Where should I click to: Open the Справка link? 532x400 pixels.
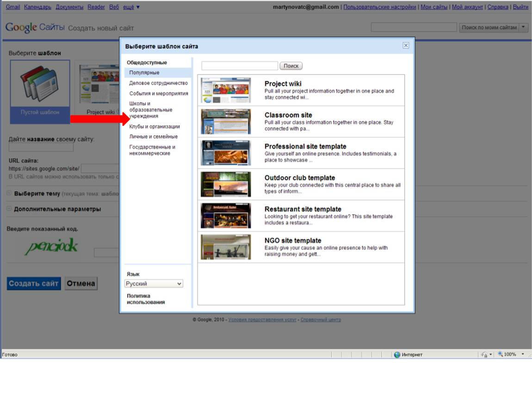click(x=498, y=7)
